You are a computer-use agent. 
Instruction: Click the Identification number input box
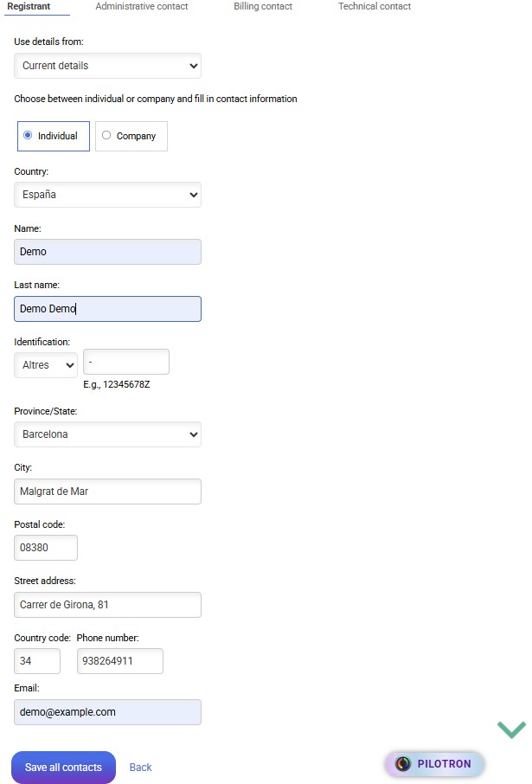coord(126,362)
